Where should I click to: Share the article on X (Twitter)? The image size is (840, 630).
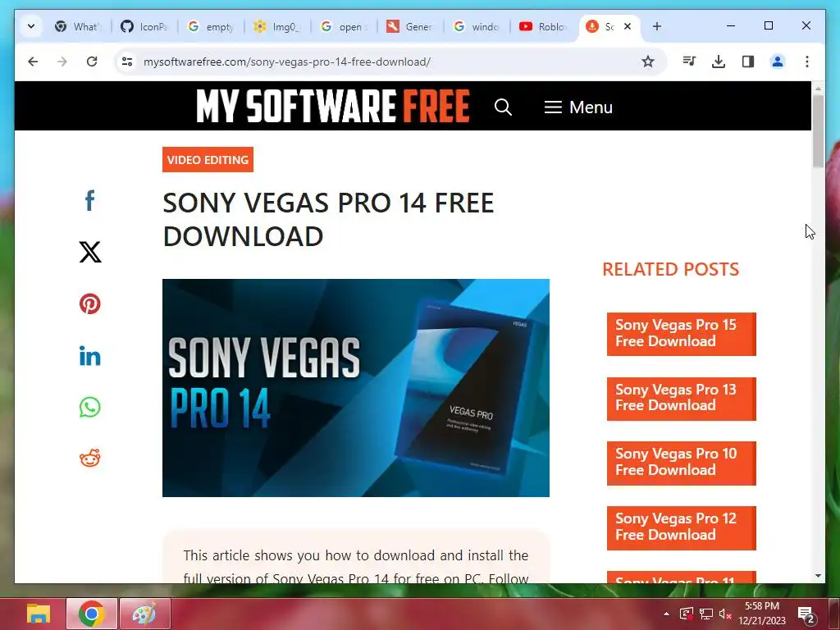(x=90, y=252)
